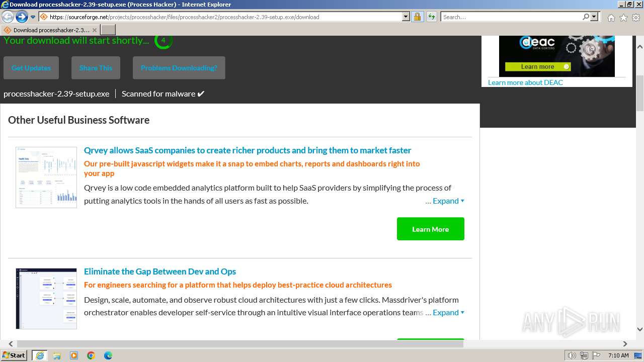Open 'Eliminate the Gap Between Dev and Ops' link
644x362 pixels.
tap(160, 271)
